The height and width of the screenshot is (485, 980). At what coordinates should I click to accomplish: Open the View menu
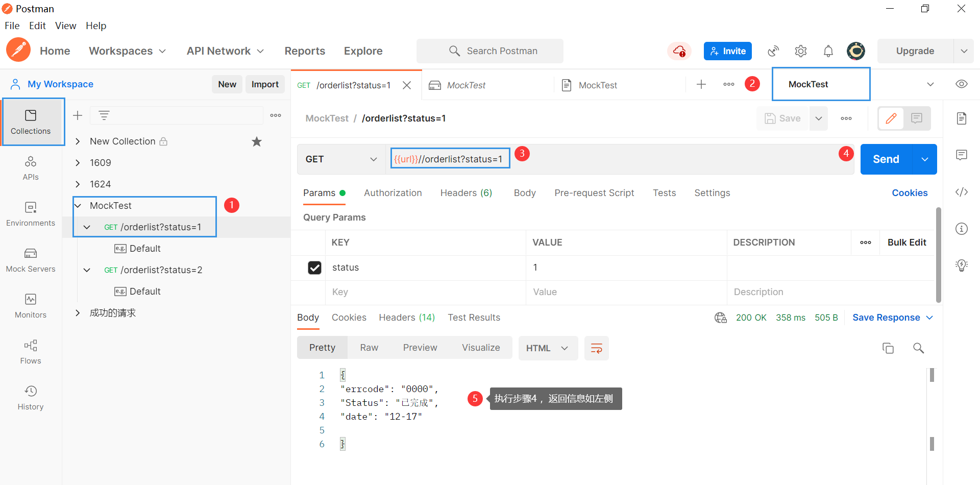click(65, 26)
